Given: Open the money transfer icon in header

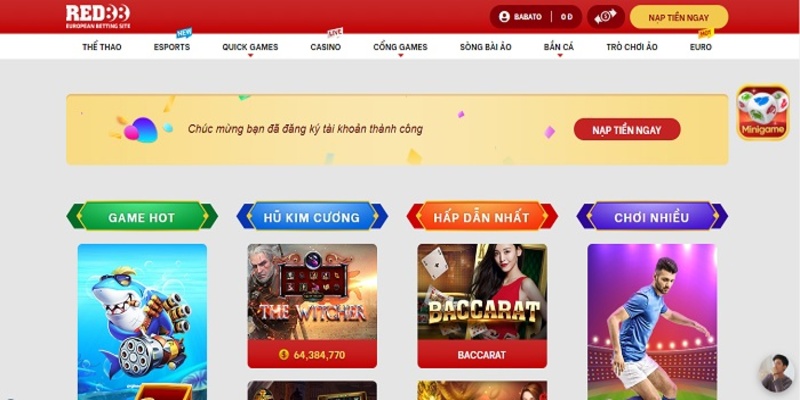Looking at the screenshot, I should click(x=606, y=17).
